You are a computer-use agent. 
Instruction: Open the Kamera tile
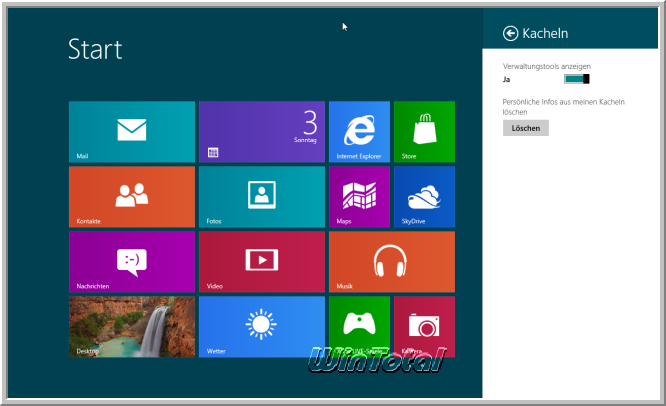[424, 327]
